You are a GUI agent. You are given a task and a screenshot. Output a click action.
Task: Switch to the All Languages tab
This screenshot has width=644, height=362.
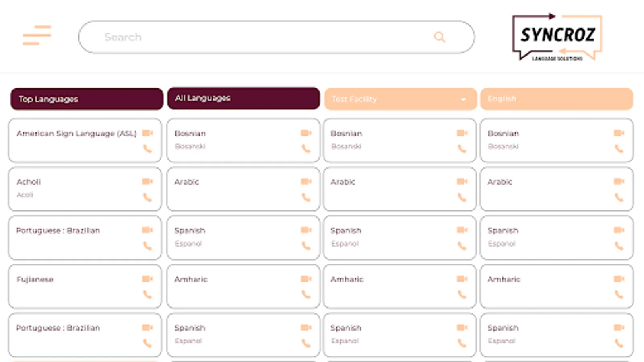click(x=243, y=98)
